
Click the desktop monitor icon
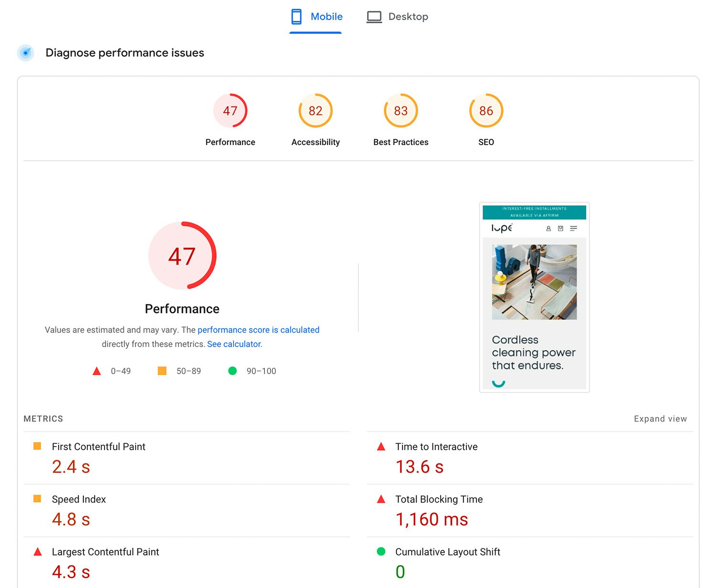[374, 17]
